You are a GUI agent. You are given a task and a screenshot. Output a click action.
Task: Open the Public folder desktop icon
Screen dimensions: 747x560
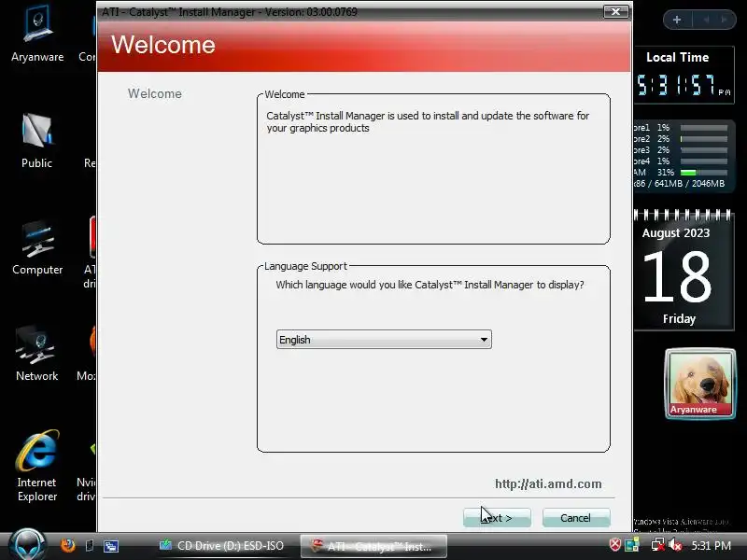(x=36, y=141)
